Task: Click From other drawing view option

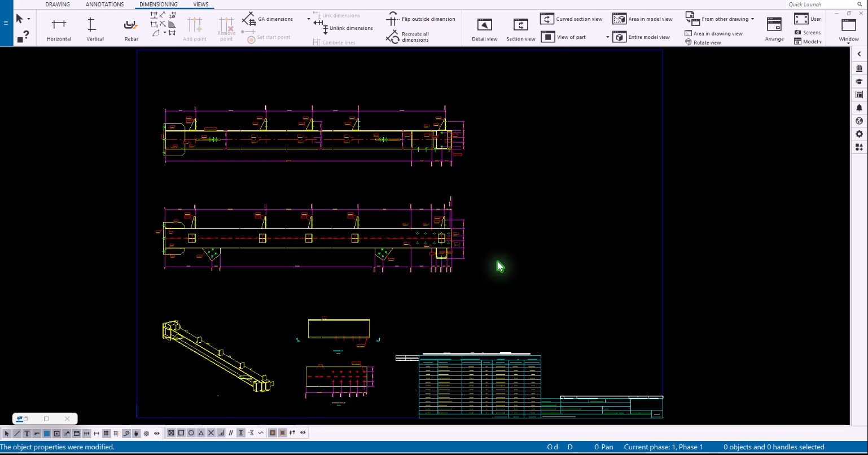Action: pyautogui.click(x=717, y=19)
